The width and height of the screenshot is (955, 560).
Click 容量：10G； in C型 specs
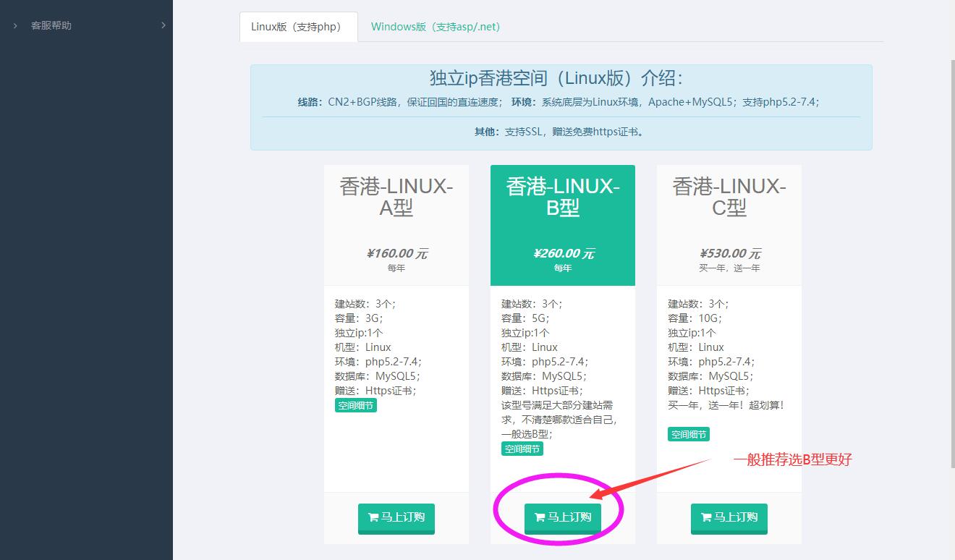click(x=695, y=318)
